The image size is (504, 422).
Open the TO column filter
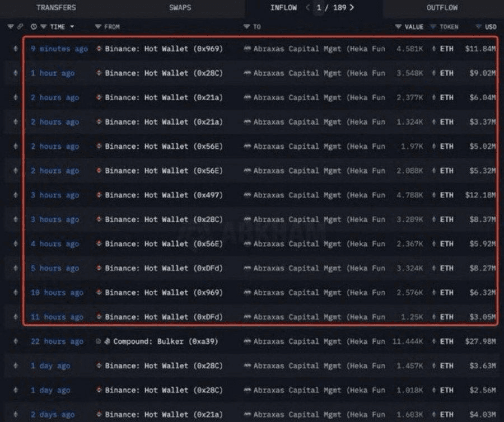tap(246, 27)
